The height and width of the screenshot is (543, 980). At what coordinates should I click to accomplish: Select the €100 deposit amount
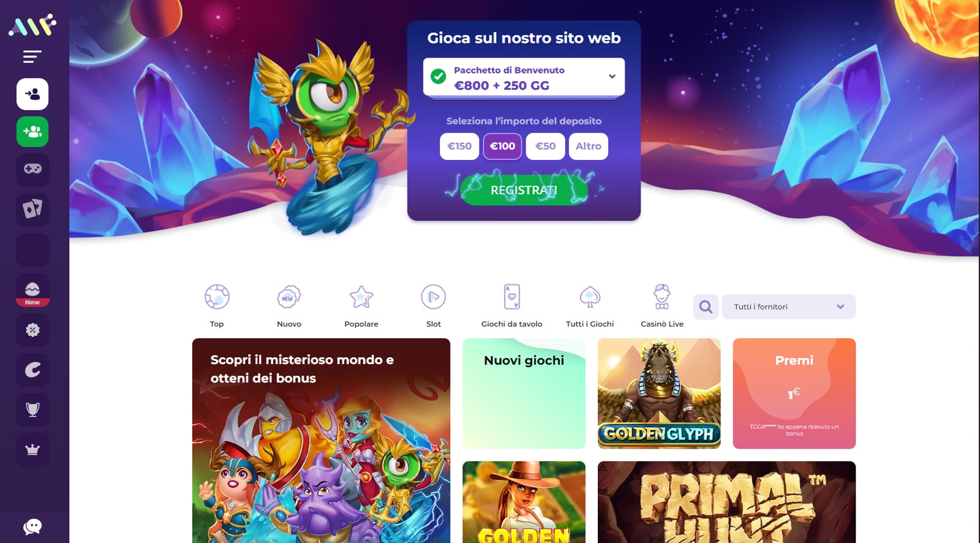pyautogui.click(x=502, y=146)
